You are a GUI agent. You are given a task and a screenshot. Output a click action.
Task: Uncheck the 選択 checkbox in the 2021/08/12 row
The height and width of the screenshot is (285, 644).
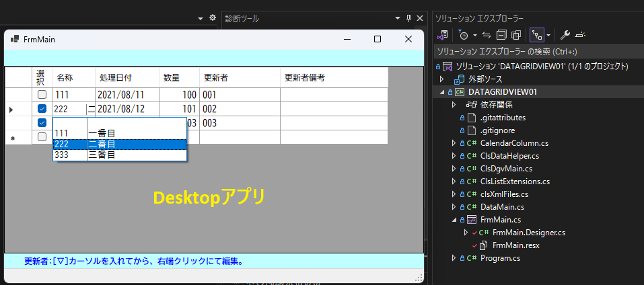[42, 109]
